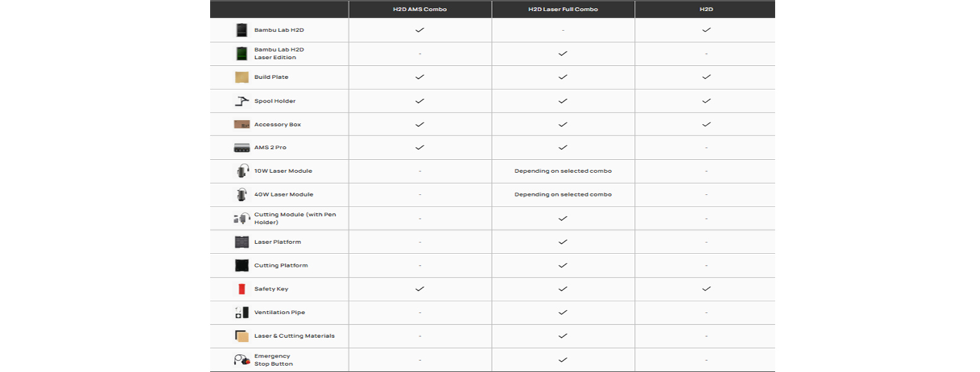Select the green H2D Laser Edition icon

[x=242, y=53]
